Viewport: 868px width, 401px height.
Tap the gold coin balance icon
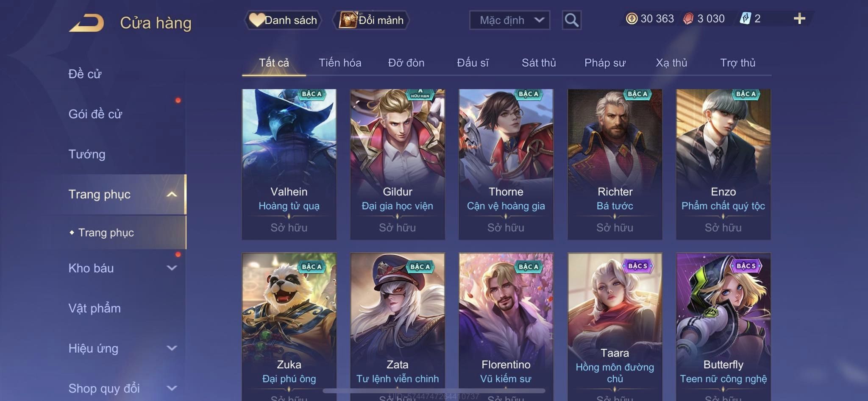click(632, 19)
